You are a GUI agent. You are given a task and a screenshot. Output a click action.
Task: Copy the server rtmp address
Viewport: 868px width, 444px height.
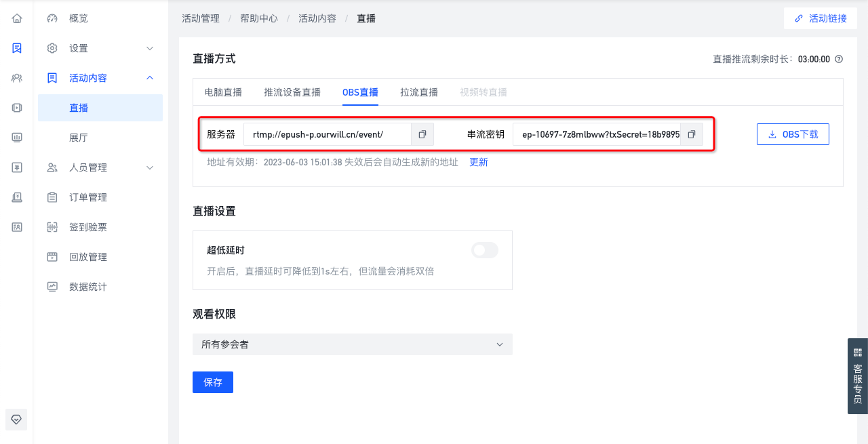[422, 134]
